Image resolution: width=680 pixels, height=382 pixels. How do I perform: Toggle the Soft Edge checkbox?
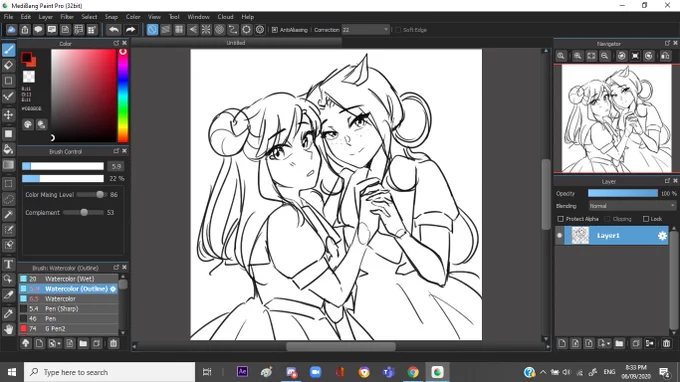click(398, 30)
